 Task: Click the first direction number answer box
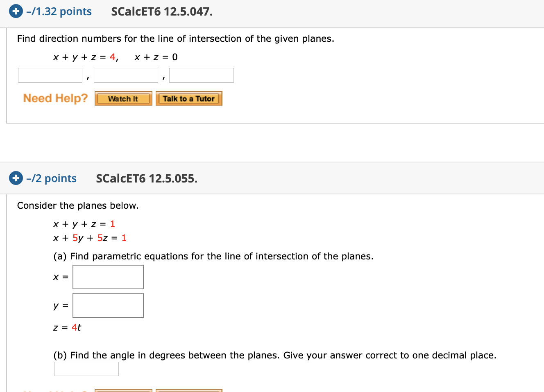50,75
